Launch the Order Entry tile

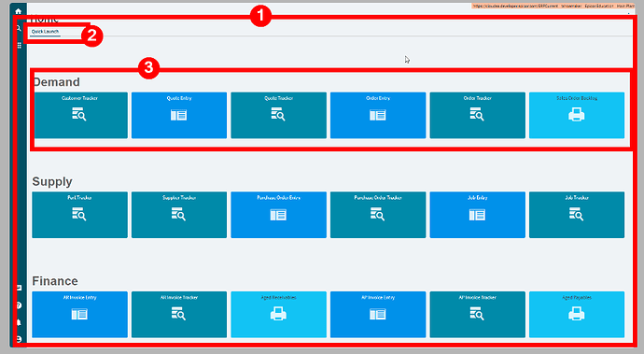[378, 115]
